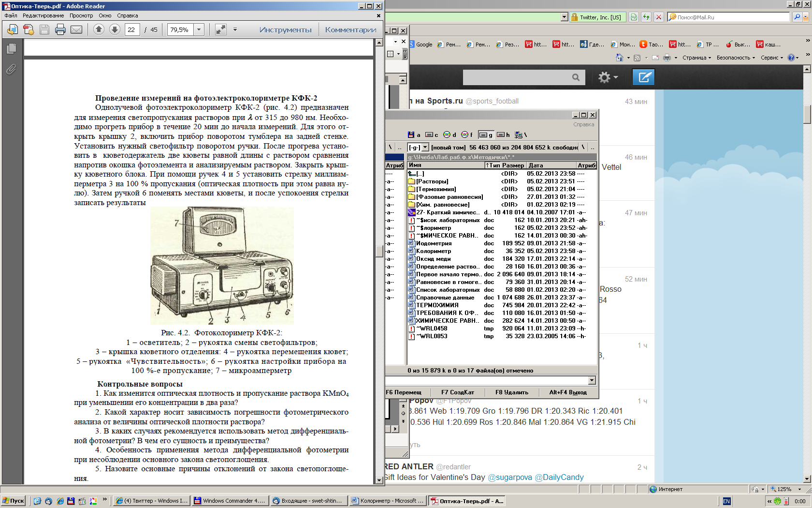This screenshot has width=812, height=508.
Task: Select the Иодометрия doc file
Action: 434,243
